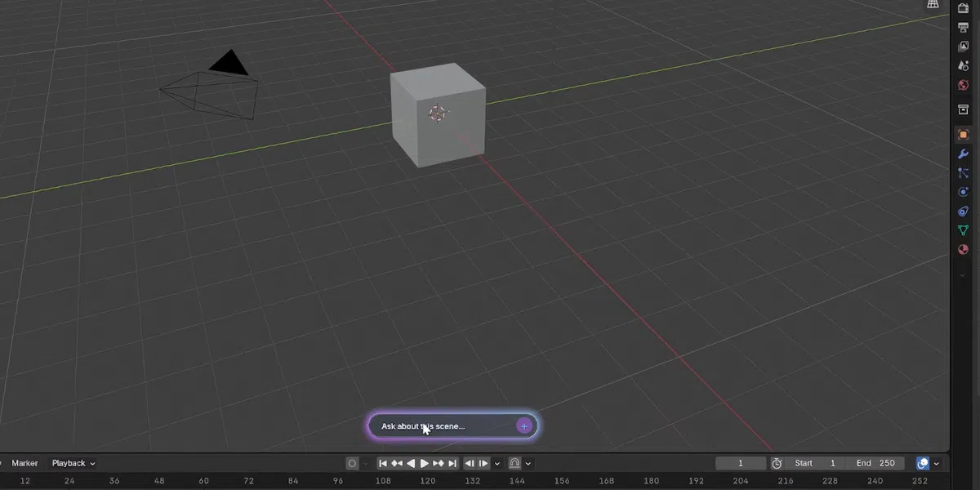
Task: Play the animation in reverse
Action: pos(410,463)
